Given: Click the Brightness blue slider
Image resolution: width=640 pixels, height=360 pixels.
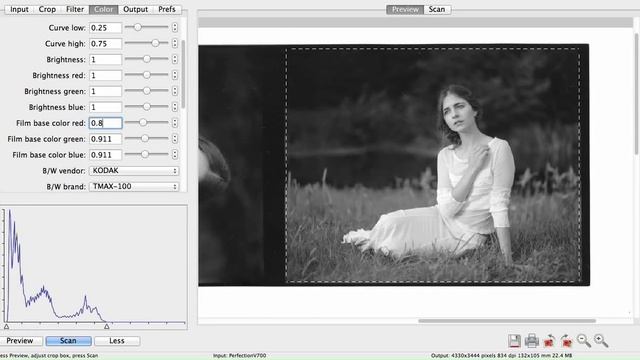Looking at the screenshot, I should tap(147, 107).
